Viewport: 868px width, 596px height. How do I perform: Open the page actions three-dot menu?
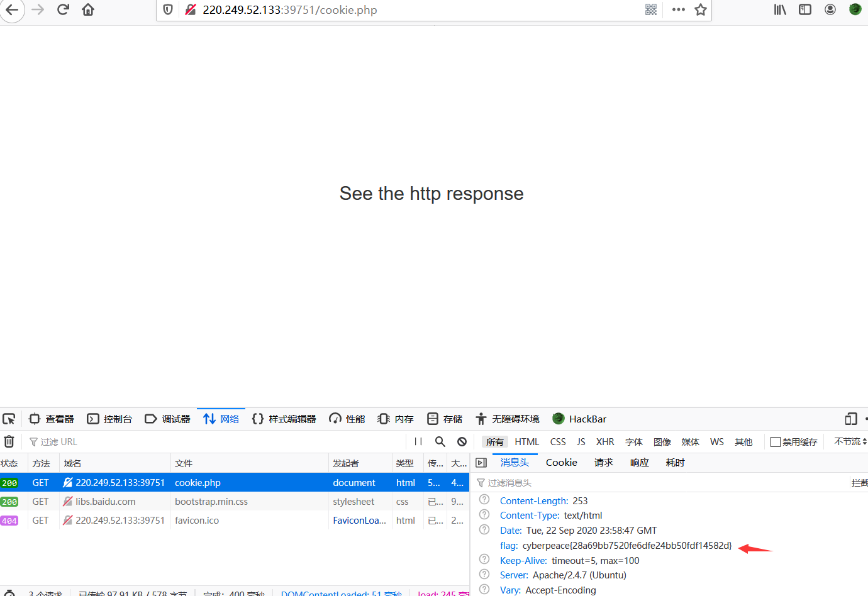point(678,9)
